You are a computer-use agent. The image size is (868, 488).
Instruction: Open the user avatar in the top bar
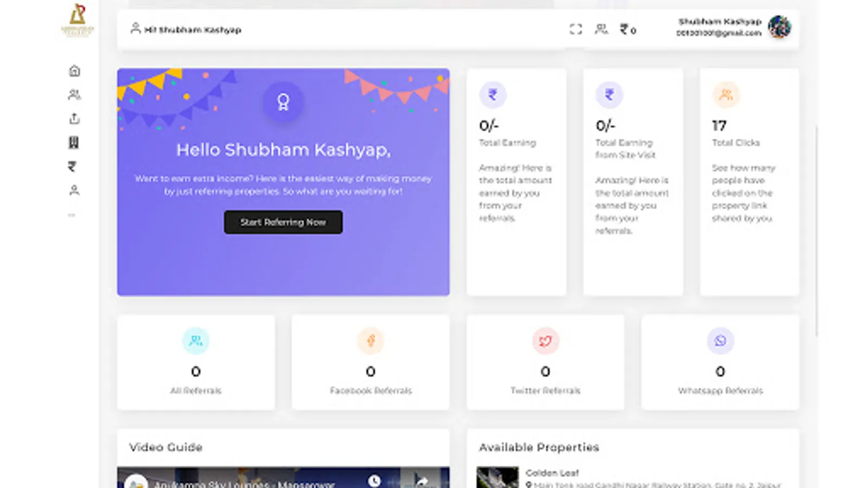[780, 27]
